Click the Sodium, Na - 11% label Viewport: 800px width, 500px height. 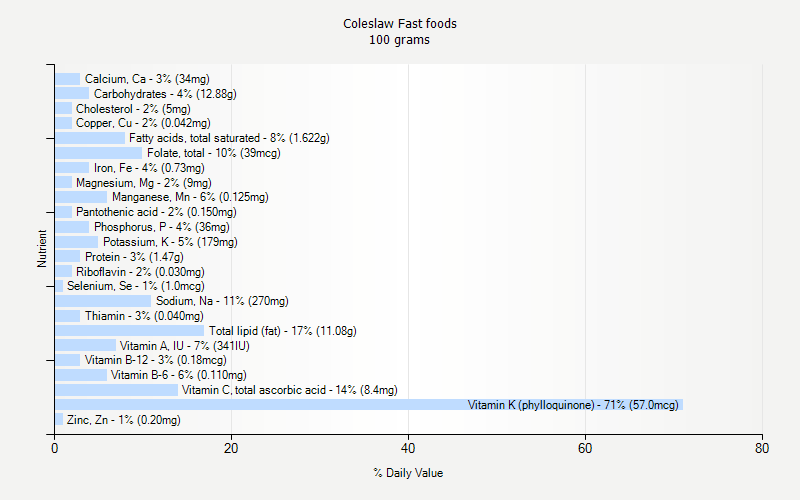222,301
